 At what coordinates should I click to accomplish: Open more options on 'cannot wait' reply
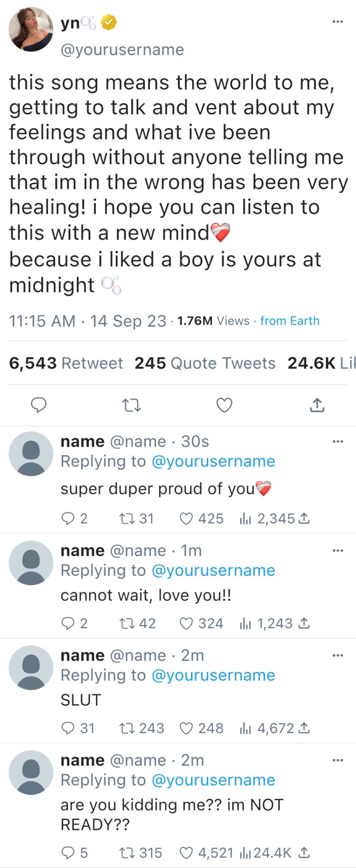[337, 550]
